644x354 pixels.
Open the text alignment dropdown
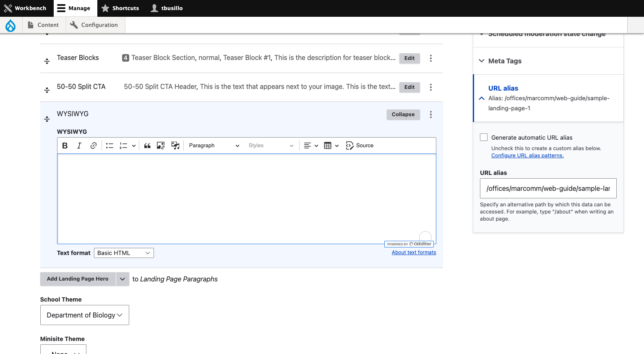pos(311,146)
